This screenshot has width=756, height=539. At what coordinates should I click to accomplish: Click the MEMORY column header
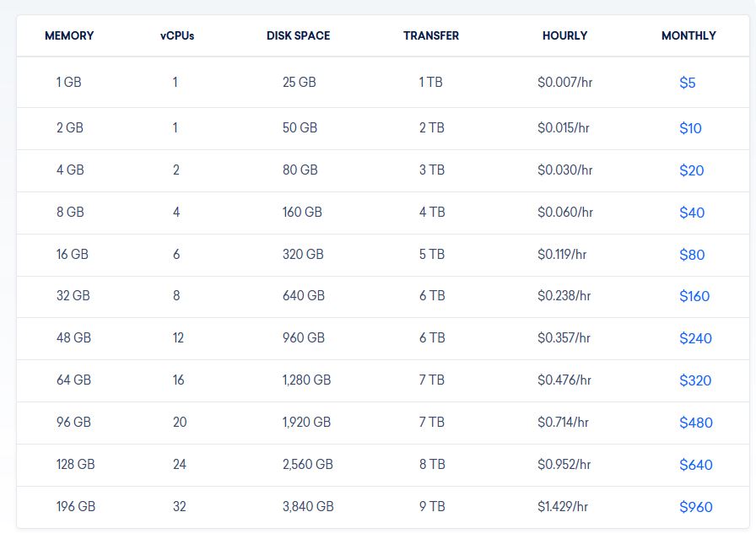(69, 35)
